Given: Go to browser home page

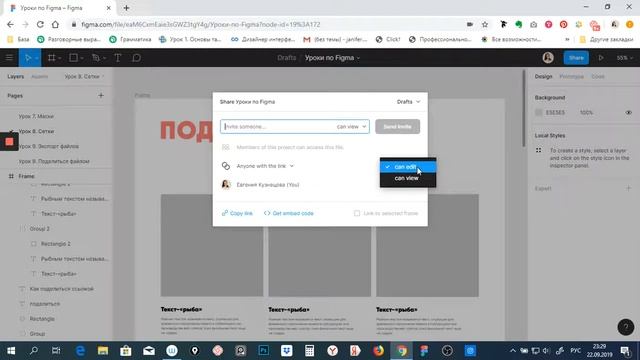Looking at the screenshot, I should pos(55,24).
